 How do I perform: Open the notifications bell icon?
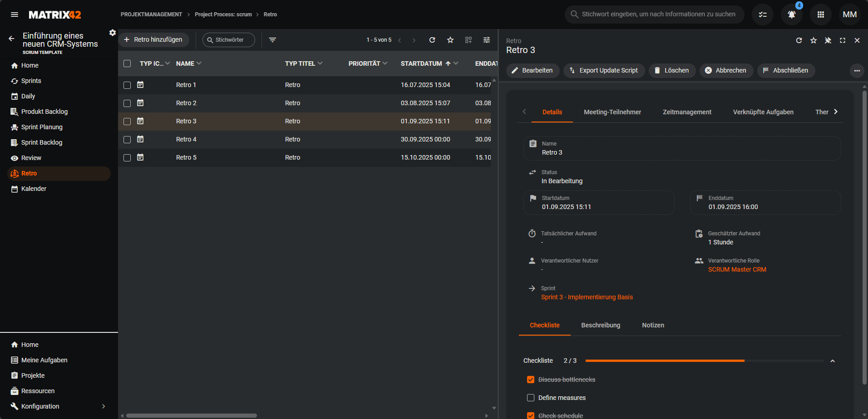click(x=791, y=15)
